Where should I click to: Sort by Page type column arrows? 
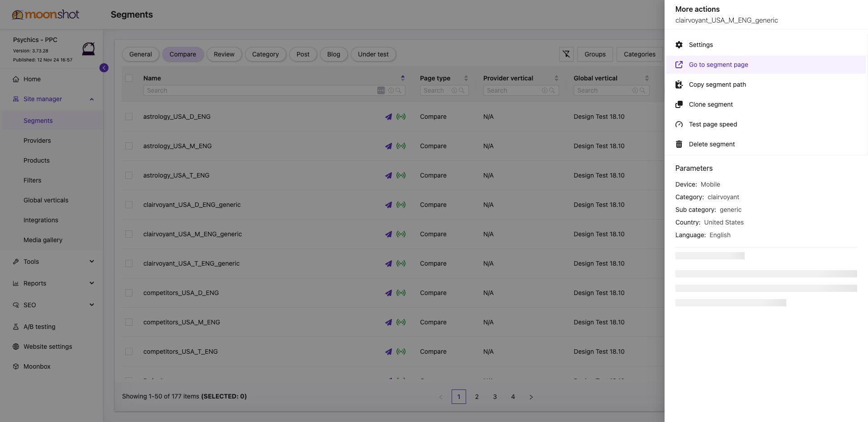(x=466, y=78)
